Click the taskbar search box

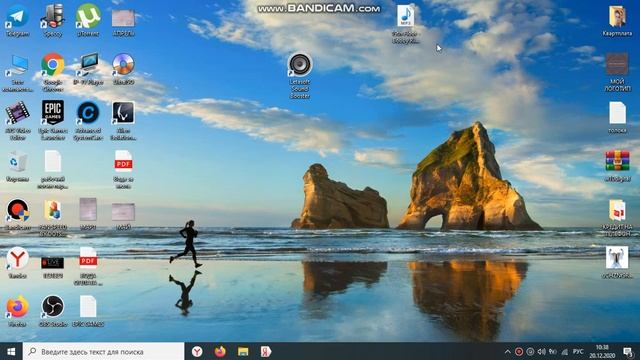(x=104, y=351)
